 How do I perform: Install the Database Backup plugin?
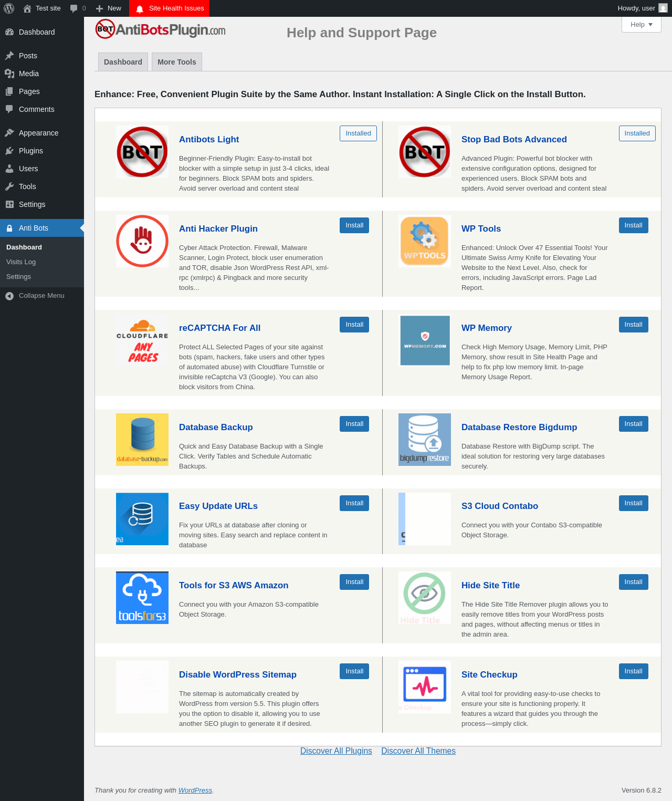click(x=354, y=424)
